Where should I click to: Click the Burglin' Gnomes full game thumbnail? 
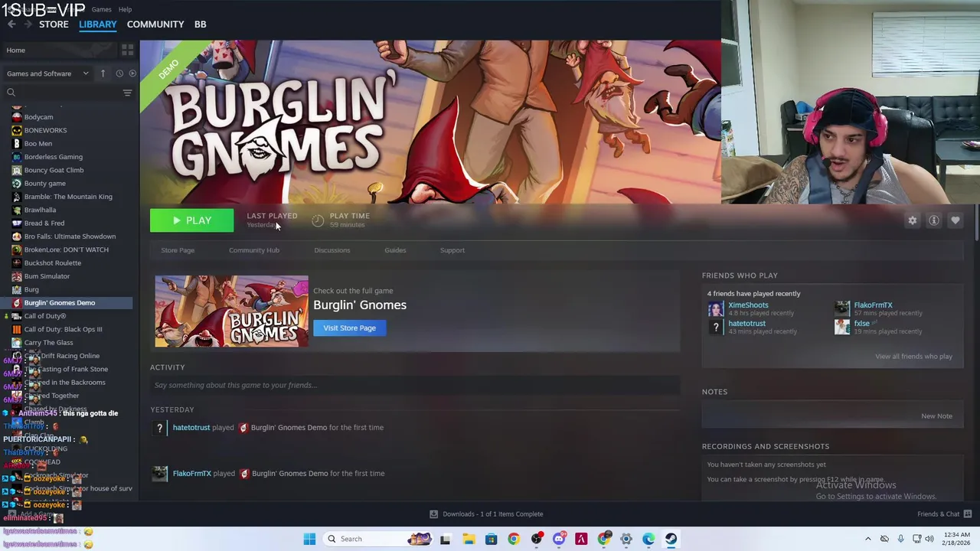(x=231, y=311)
